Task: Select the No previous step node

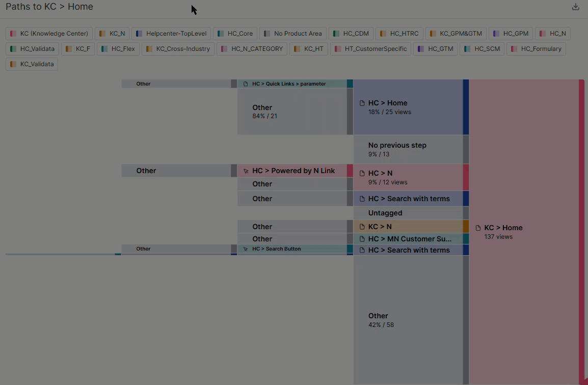Action: click(x=408, y=149)
